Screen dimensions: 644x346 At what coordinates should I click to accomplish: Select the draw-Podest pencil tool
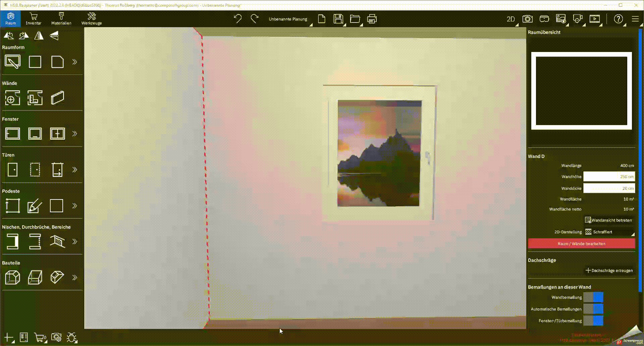[x=35, y=206]
